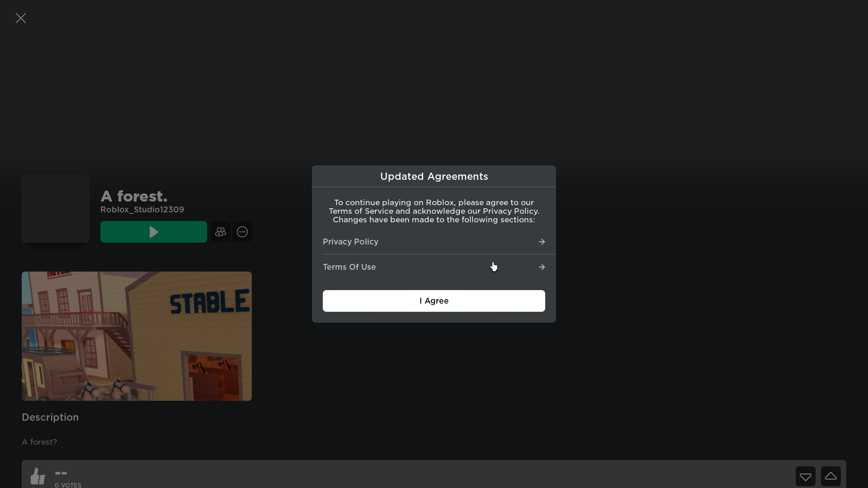The image size is (868, 488).
Task: Click the Privacy Policy arrow icon
Action: pyautogui.click(x=542, y=242)
